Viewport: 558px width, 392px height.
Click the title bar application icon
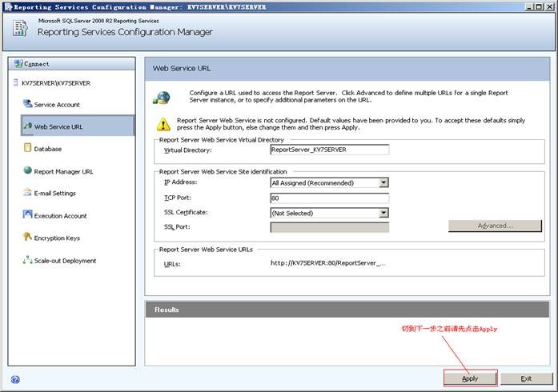tap(7, 6)
